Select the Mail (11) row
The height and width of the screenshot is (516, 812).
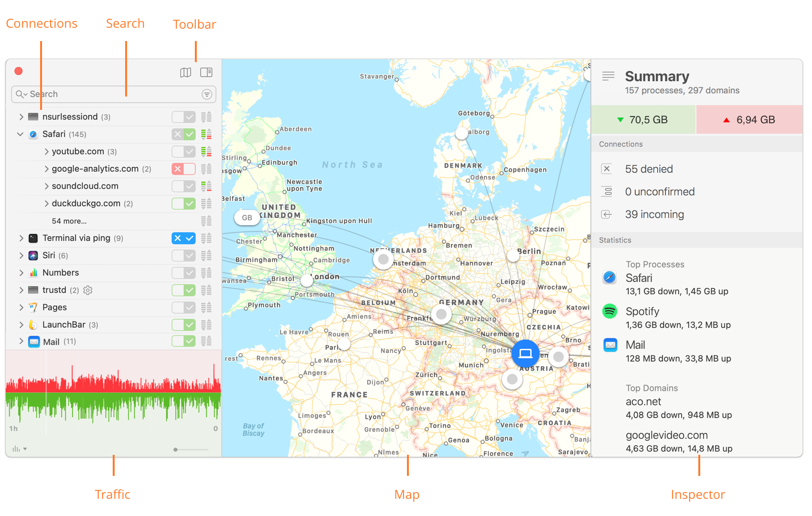click(x=113, y=342)
